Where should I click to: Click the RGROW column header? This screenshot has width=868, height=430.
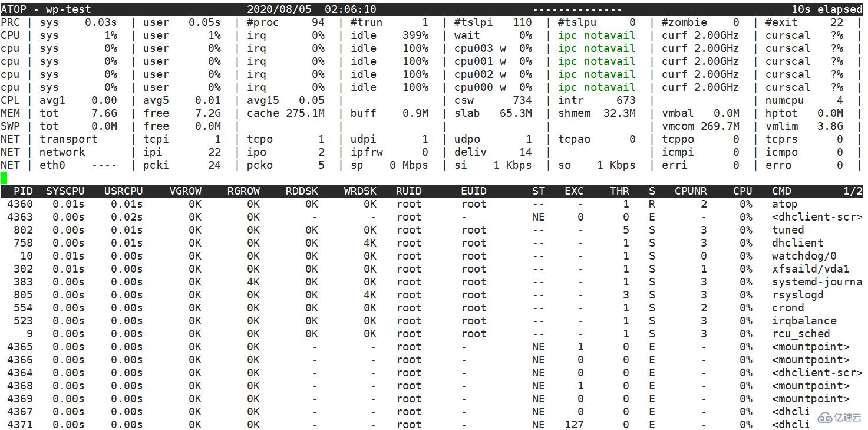point(243,191)
